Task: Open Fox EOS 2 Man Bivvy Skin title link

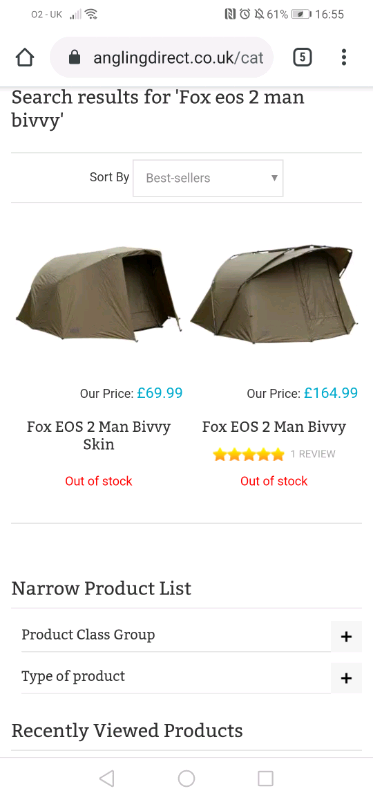Action: [x=98, y=435]
